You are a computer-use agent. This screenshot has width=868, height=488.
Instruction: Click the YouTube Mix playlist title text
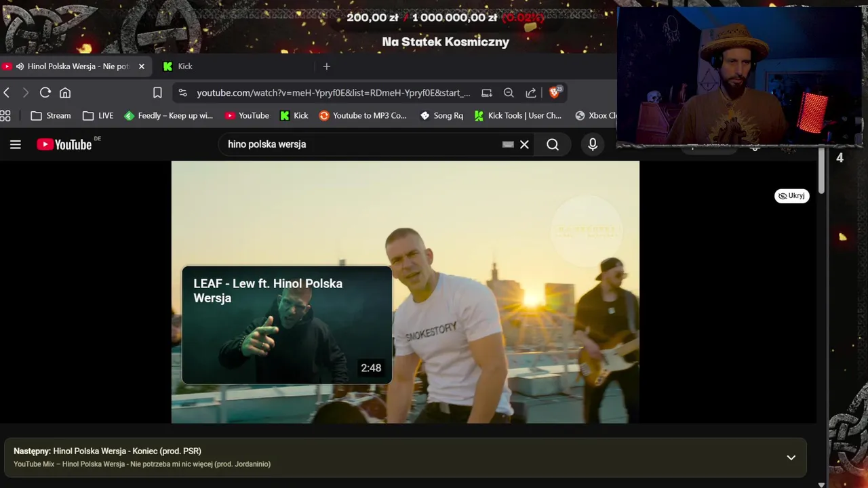pyautogui.click(x=142, y=464)
